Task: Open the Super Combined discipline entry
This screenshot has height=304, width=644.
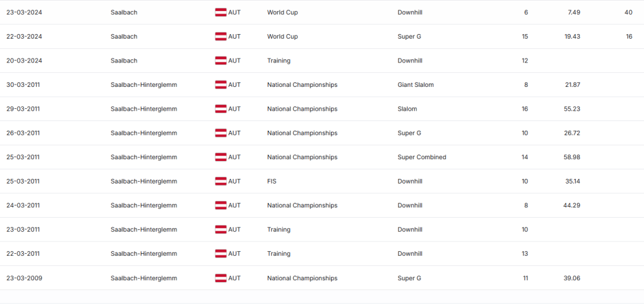Action: point(422,157)
